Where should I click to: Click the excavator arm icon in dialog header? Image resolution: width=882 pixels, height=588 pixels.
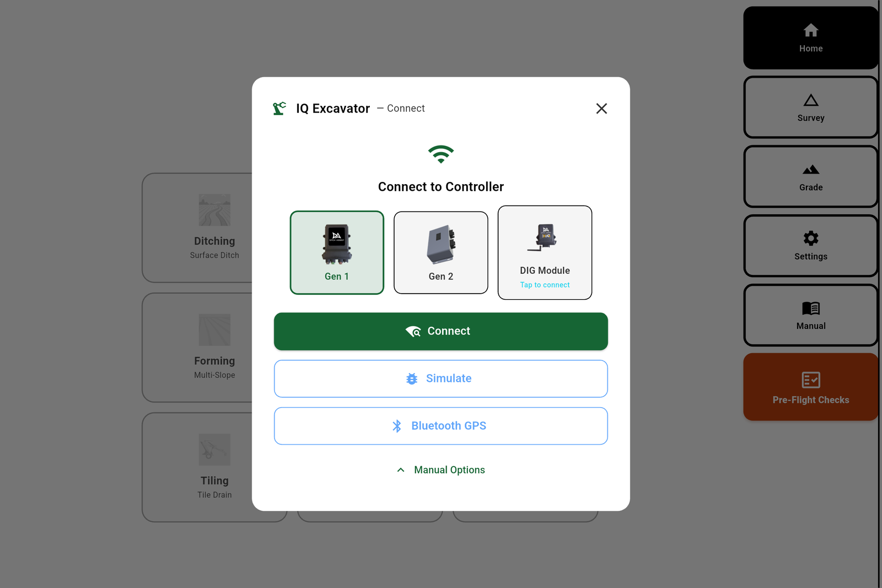(279, 108)
